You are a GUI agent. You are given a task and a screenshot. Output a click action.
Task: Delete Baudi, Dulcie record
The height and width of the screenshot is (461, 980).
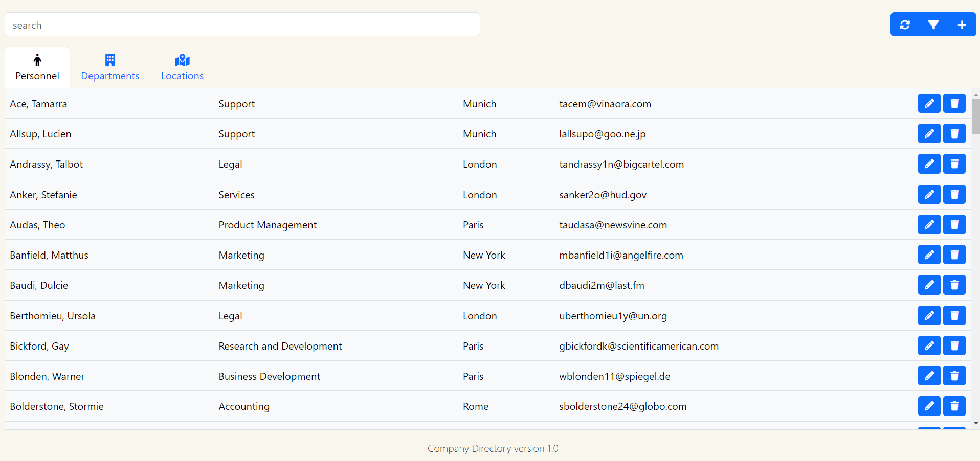click(954, 285)
